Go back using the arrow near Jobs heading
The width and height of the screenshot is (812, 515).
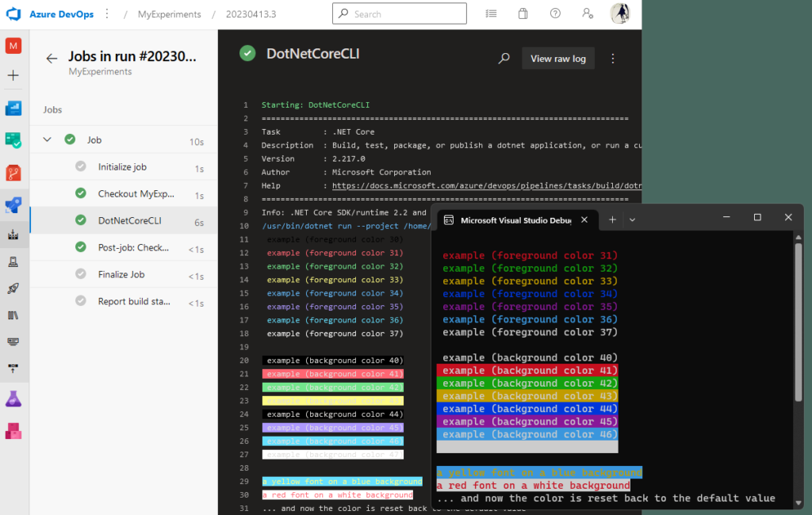pyautogui.click(x=51, y=56)
